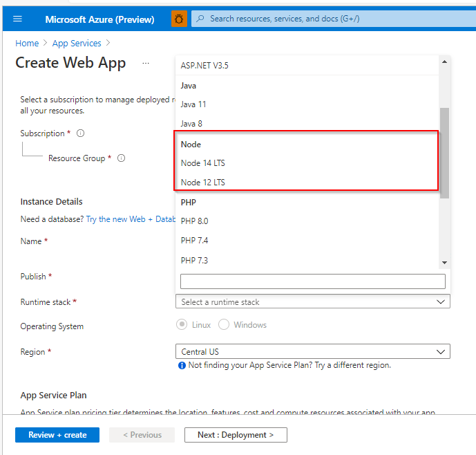Click the orange bug feedback icon
The image size is (476, 455).
coord(179,19)
